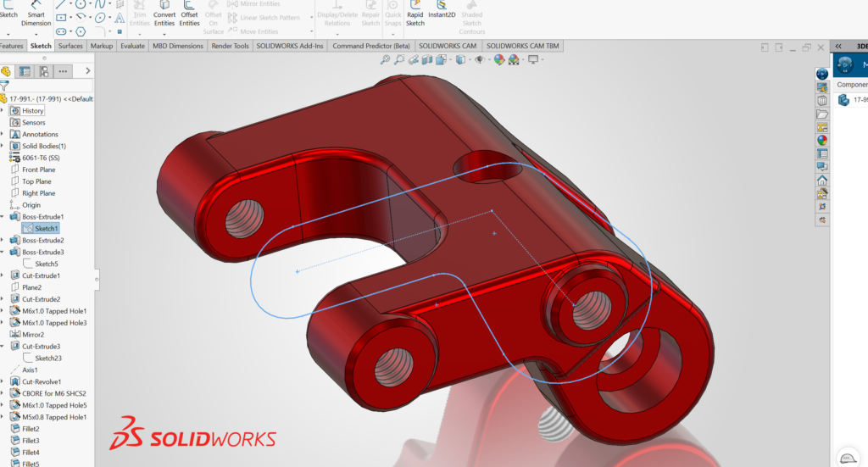Open the Render Tools tab

231,46
